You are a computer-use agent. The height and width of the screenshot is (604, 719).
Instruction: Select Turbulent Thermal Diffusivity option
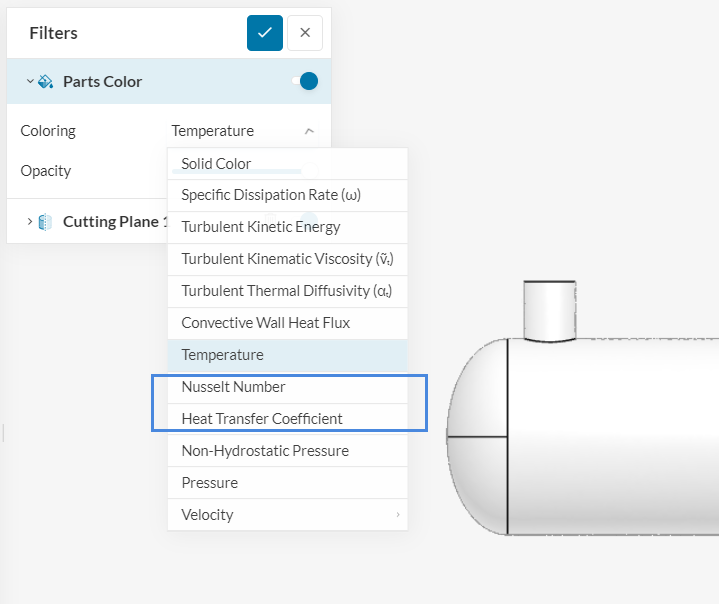click(x=286, y=291)
